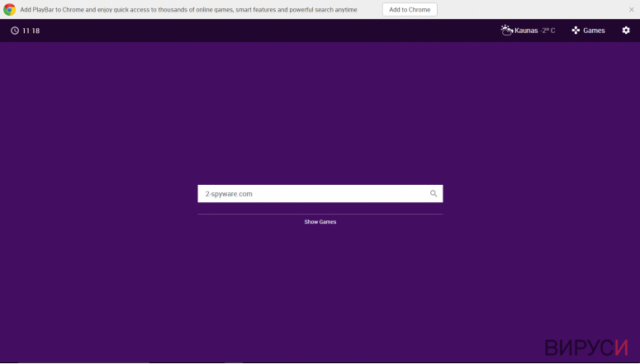Click the Show Games link
The height and width of the screenshot is (364, 640).
click(x=320, y=222)
